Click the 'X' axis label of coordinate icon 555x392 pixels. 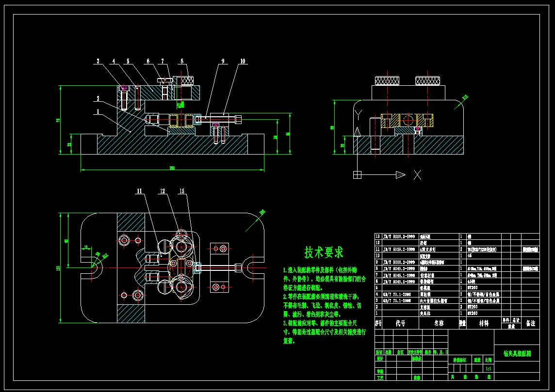click(x=418, y=174)
